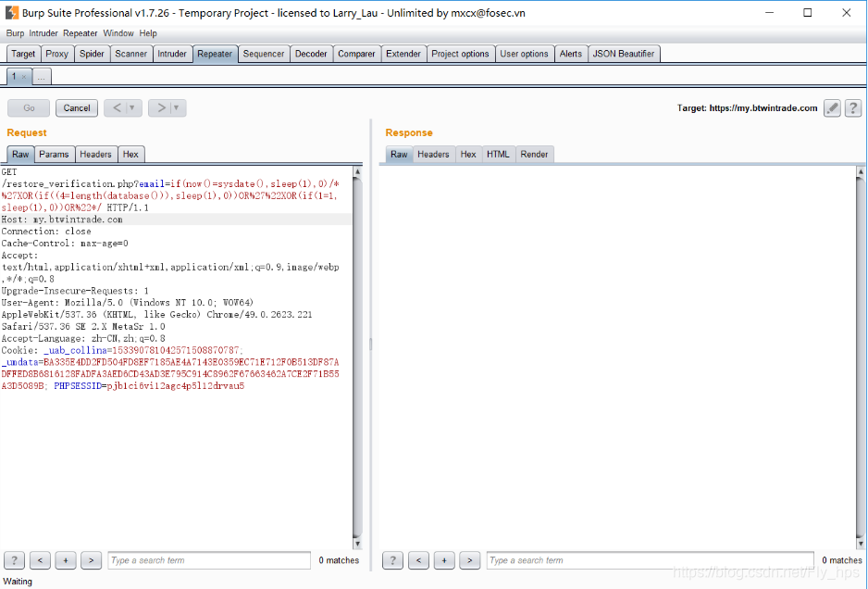Click the Burp Suite logo icon
Screen dimensions: 868x589
[11, 12]
